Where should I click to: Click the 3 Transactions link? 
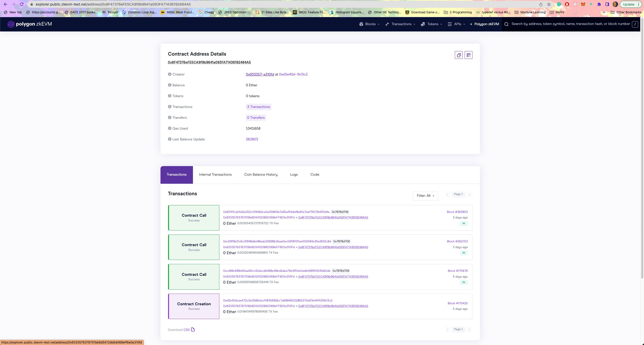[x=258, y=106]
